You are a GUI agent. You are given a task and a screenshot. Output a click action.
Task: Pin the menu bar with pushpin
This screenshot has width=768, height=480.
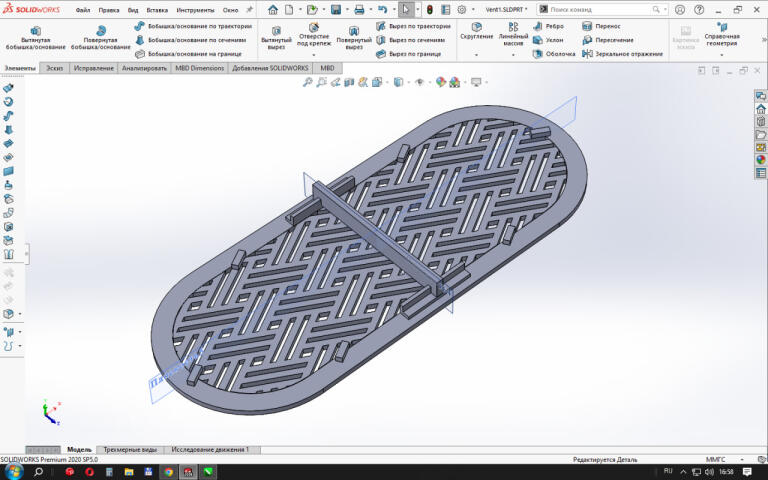click(249, 9)
